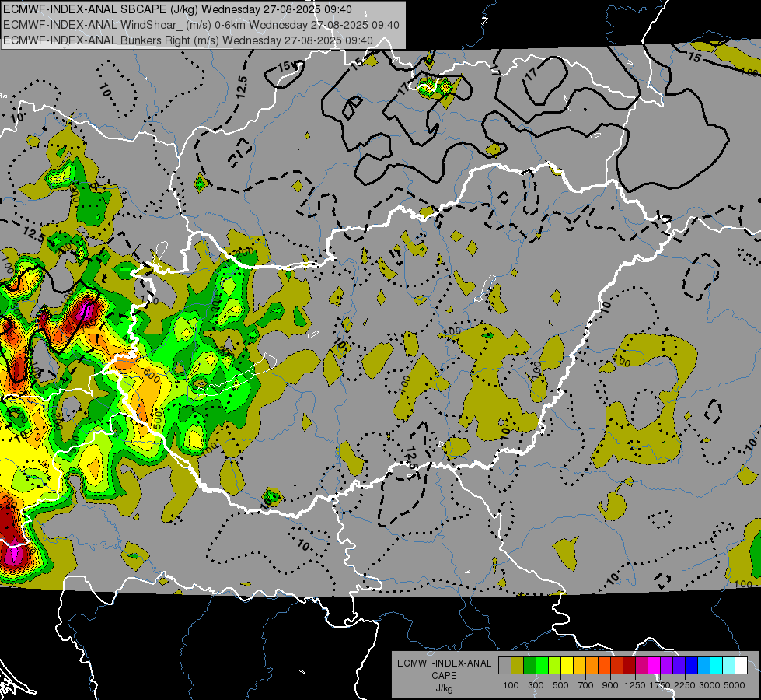Click the 2250 label under the legend

click(x=685, y=685)
